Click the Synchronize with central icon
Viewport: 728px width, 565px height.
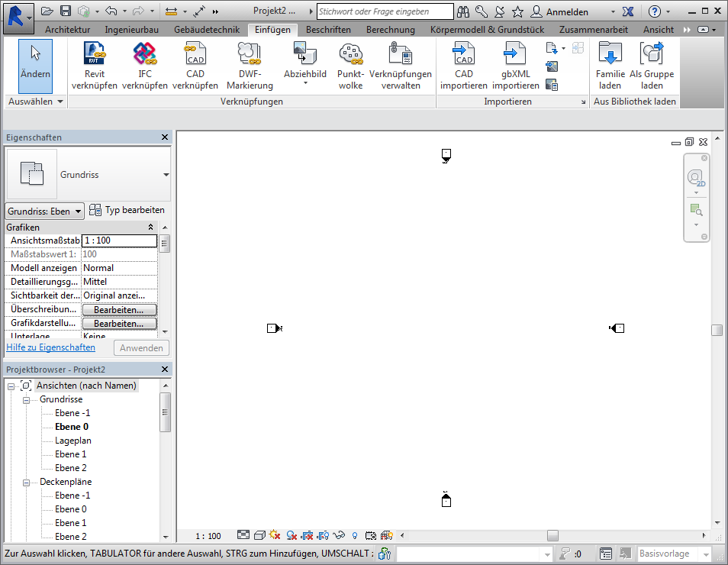pos(84,11)
